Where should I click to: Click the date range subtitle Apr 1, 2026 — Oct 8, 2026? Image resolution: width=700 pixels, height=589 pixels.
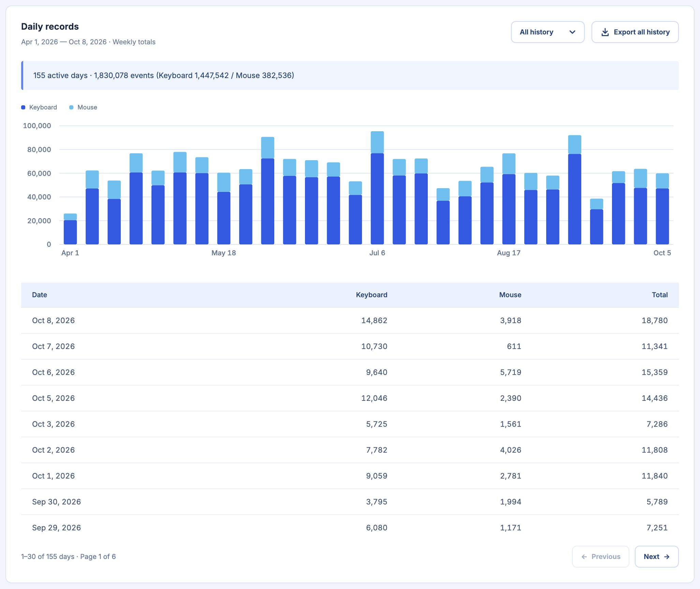click(64, 42)
